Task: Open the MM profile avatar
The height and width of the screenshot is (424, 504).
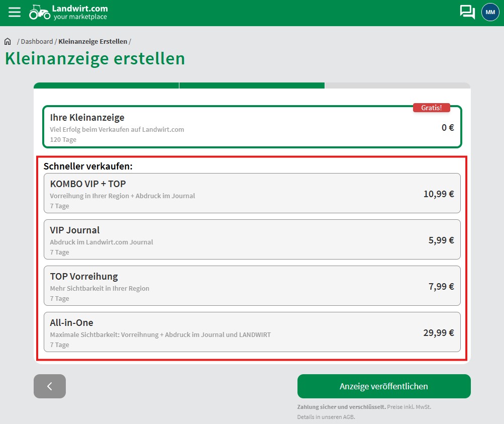Action: tap(489, 12)
